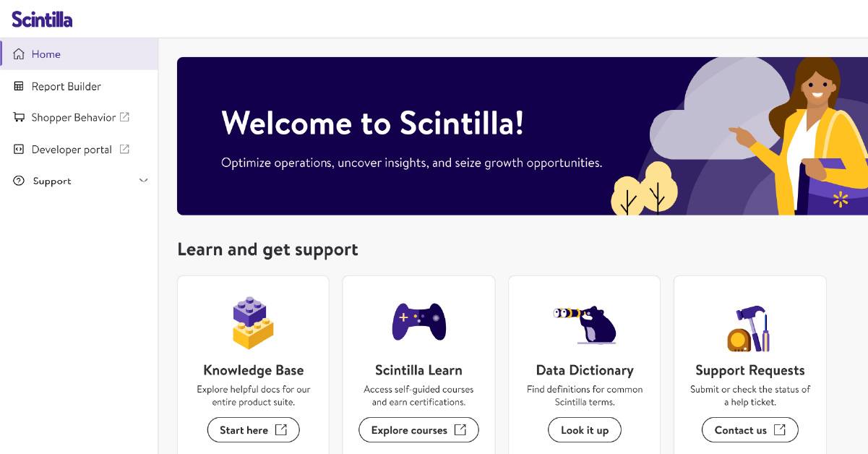Viewport: 868px width, 454px height.
Task: Click the Shopper Behavior cart icon
Action: click(x=19, y=117)
